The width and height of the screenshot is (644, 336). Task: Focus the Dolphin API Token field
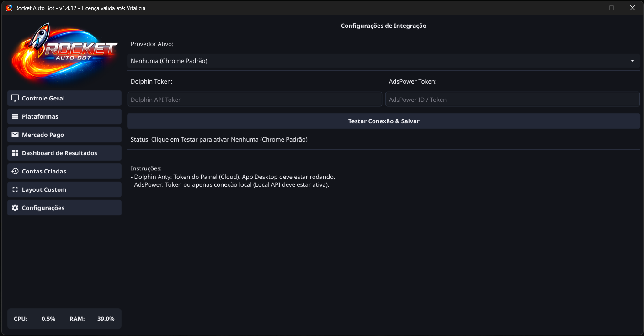coord(254,100)
